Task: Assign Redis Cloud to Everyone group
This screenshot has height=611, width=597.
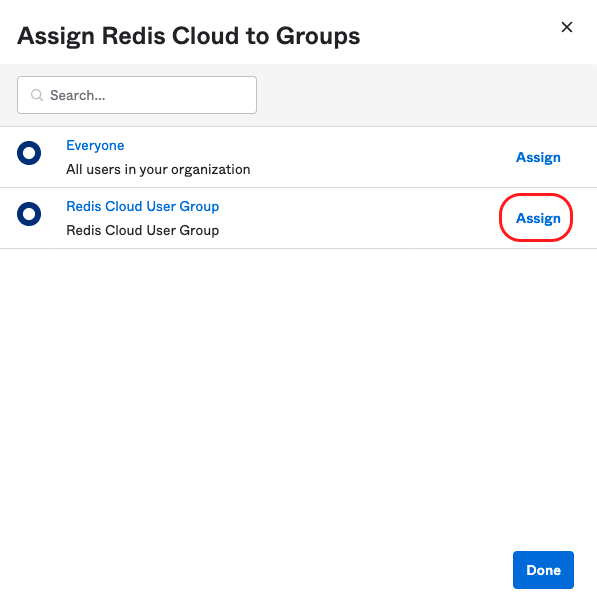Action: (x=538, y=157)
